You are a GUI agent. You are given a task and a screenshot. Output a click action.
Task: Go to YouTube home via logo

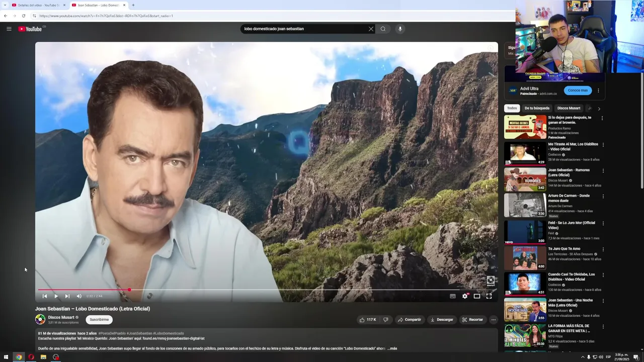30,29
